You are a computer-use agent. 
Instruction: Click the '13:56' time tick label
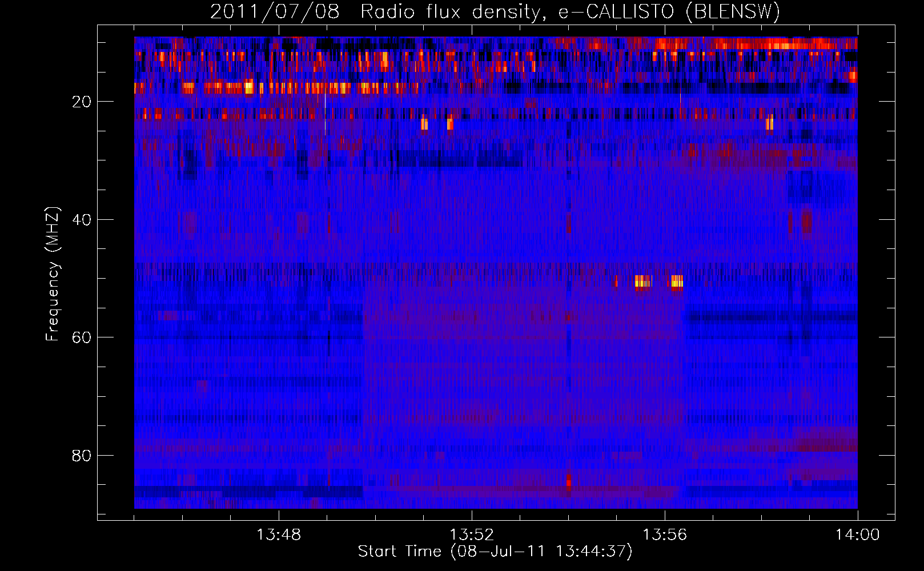tap(664, 535)
